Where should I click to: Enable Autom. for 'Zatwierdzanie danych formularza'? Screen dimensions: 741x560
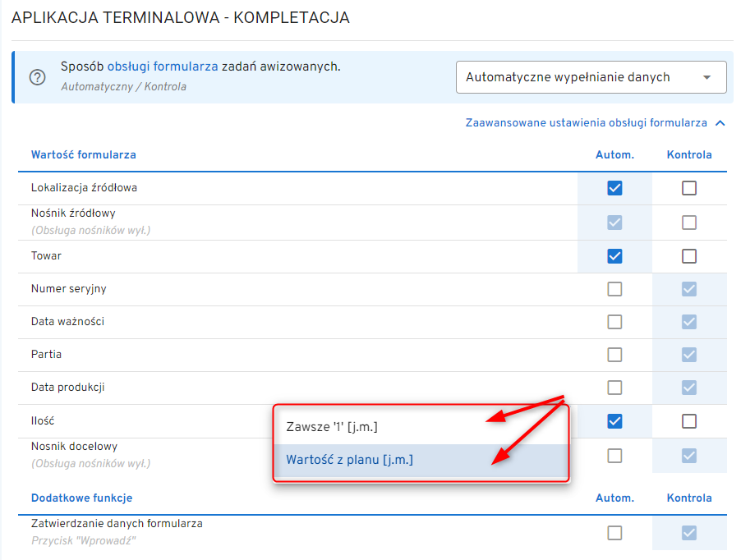[614, 533]
